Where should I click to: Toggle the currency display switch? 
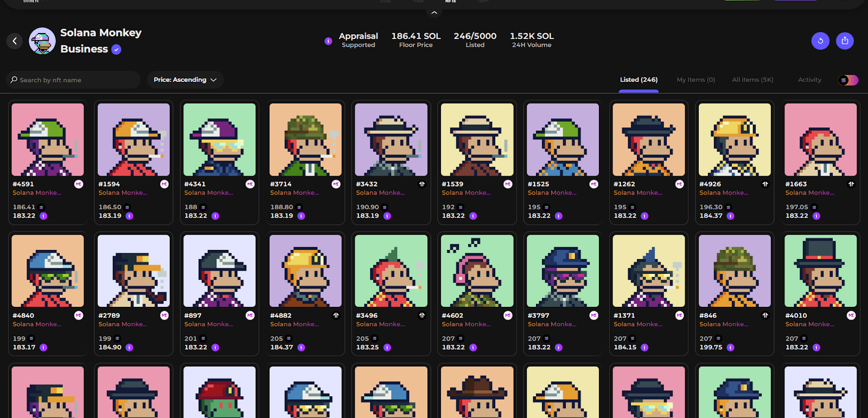point(848,80)
